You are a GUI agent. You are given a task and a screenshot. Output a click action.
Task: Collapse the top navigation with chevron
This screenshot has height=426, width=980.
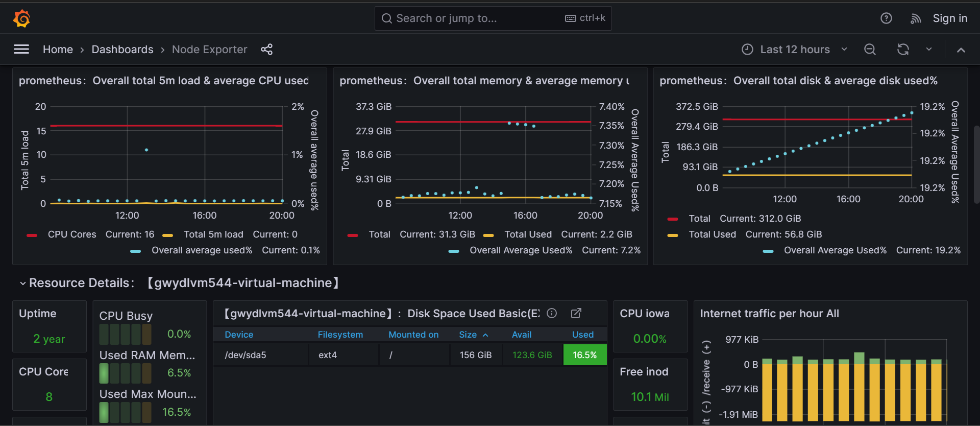(x=961, y=50)
